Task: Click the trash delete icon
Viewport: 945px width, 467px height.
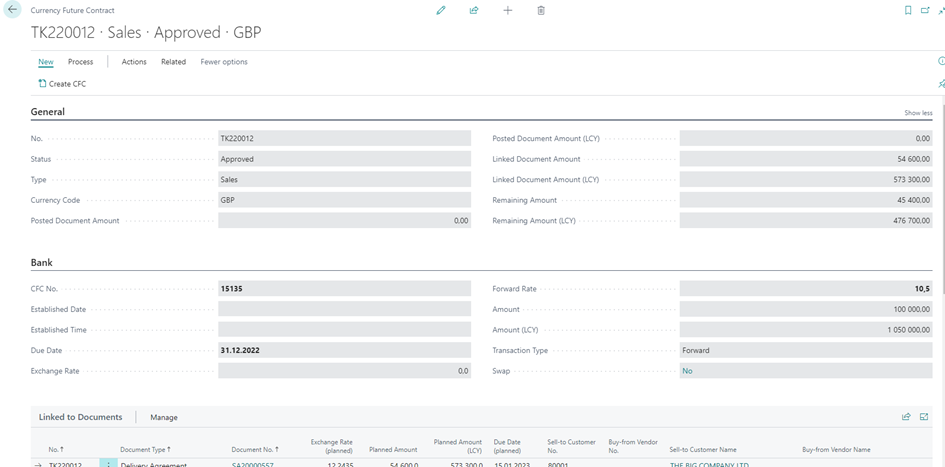Action: [x=541, y=10]
